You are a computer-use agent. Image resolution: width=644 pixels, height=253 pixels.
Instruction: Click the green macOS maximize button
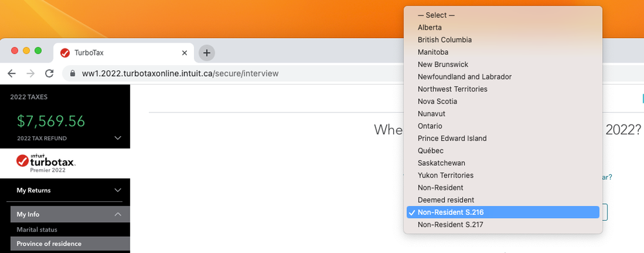[x=38, y=50]
